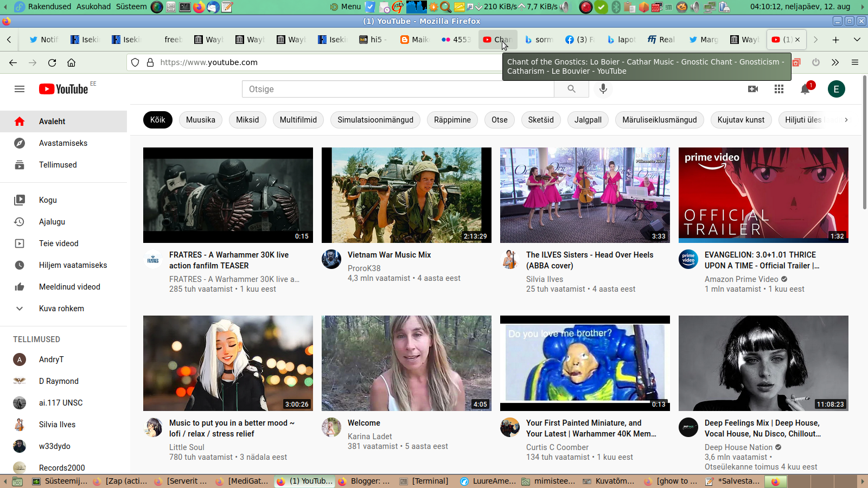Expand sidebar with Kuva rohkem
Image resolution: width=868 pixels, height=488 pixels.
61,309
